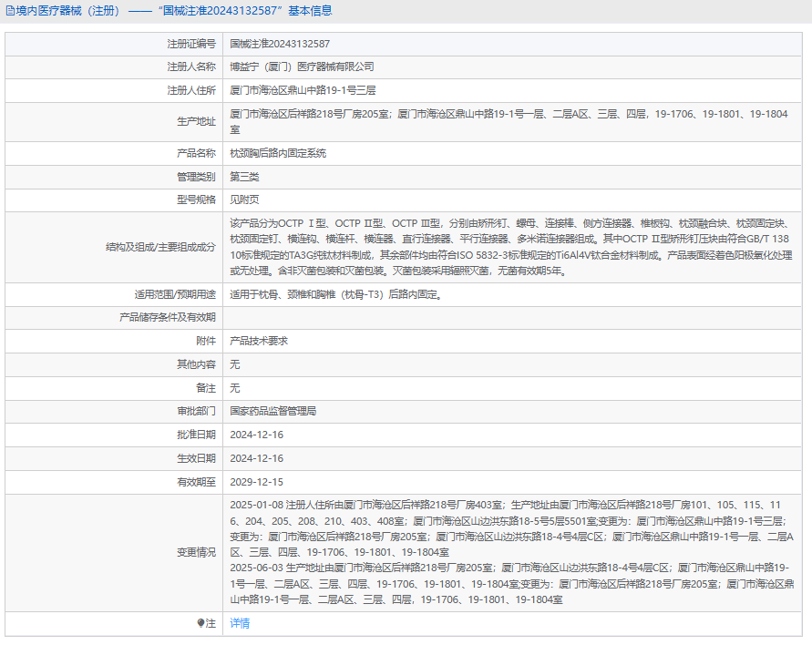Click the 适用范围/预期用途 label
This screenshot has height=645, width=812.
[175, 294]
